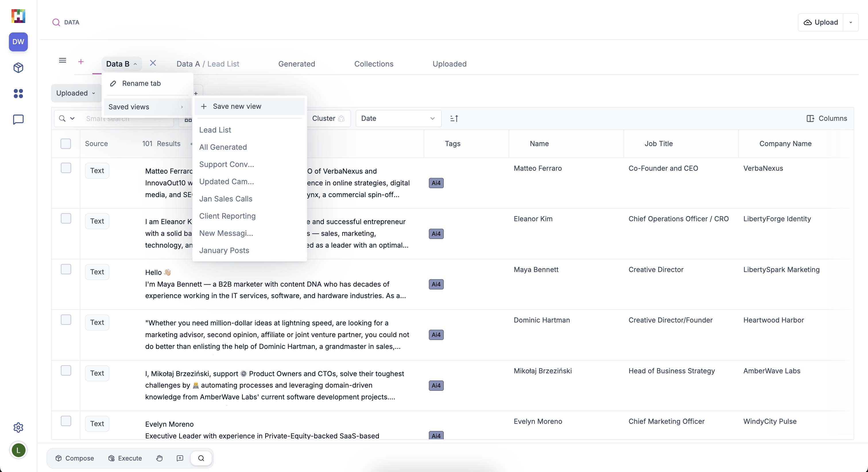Select Jan Sales Calls from the menu

coord(226,199)
